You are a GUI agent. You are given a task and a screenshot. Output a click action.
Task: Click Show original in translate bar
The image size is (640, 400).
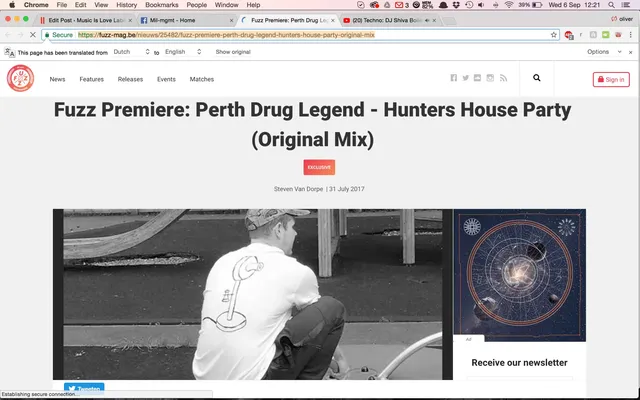tap(233, 52)
